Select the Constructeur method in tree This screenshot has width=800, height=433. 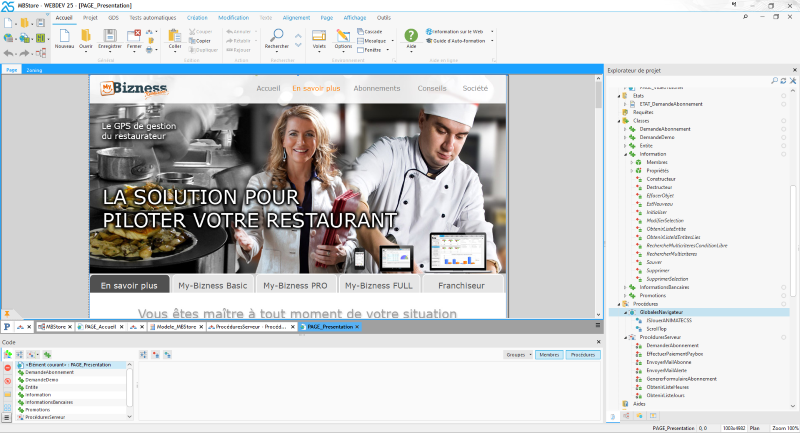pyautogui.click(x=661, y=179)
